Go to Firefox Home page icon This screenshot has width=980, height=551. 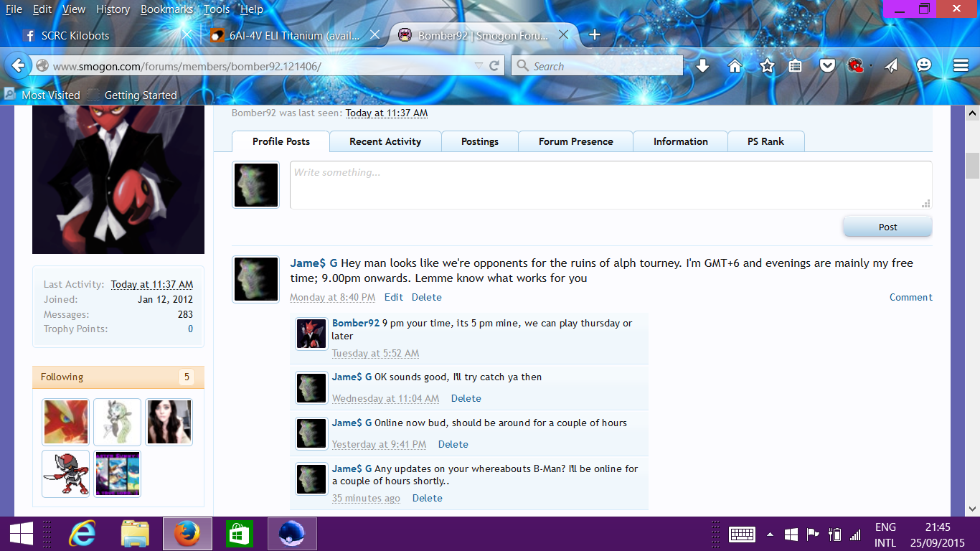pos(735,66)
